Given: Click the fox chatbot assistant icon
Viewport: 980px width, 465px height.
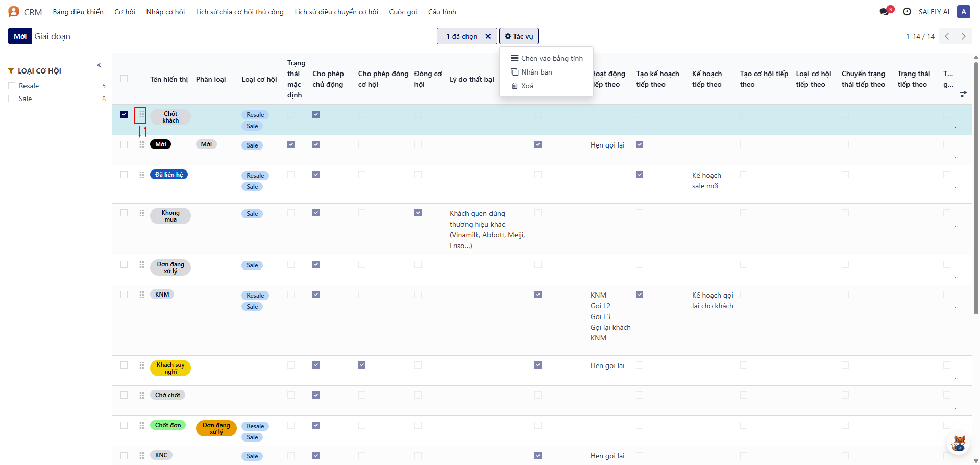Looking at the screenshot, I should pyautogui.click(x=959, y=443).
